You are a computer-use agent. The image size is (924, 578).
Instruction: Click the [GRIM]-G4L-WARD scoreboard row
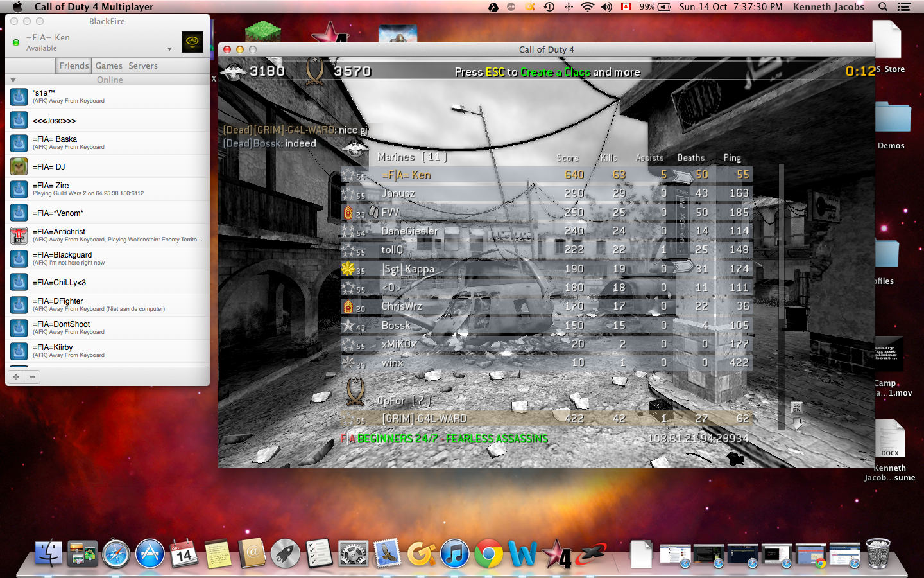click(x=546, y=419)
